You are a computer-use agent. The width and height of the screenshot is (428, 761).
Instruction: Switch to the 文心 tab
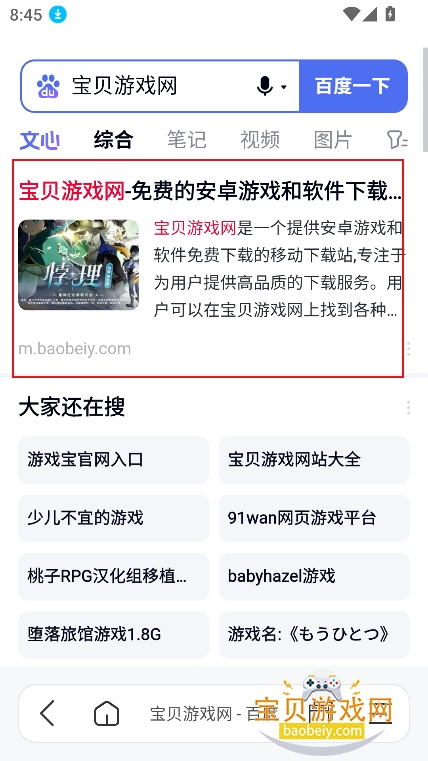40,140
